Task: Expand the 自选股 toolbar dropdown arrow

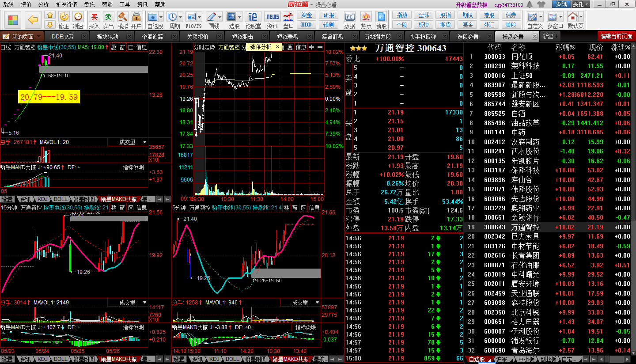Action: pos(161,17)
